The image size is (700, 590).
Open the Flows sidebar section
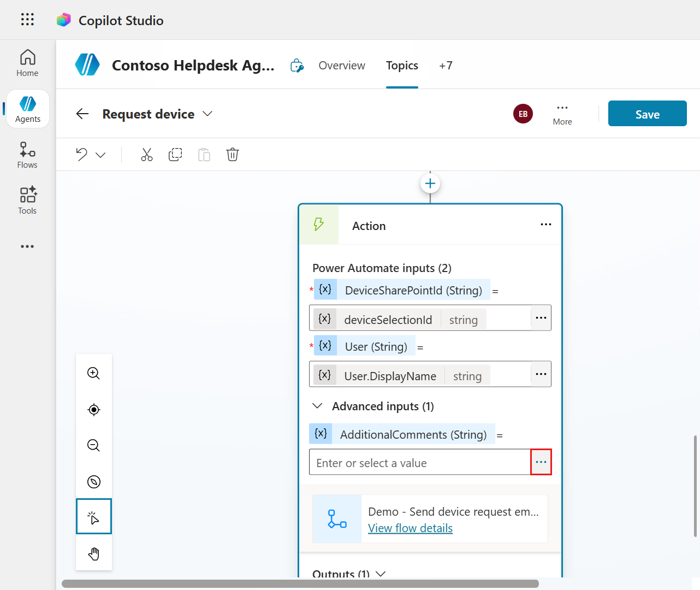pos(27,155)
